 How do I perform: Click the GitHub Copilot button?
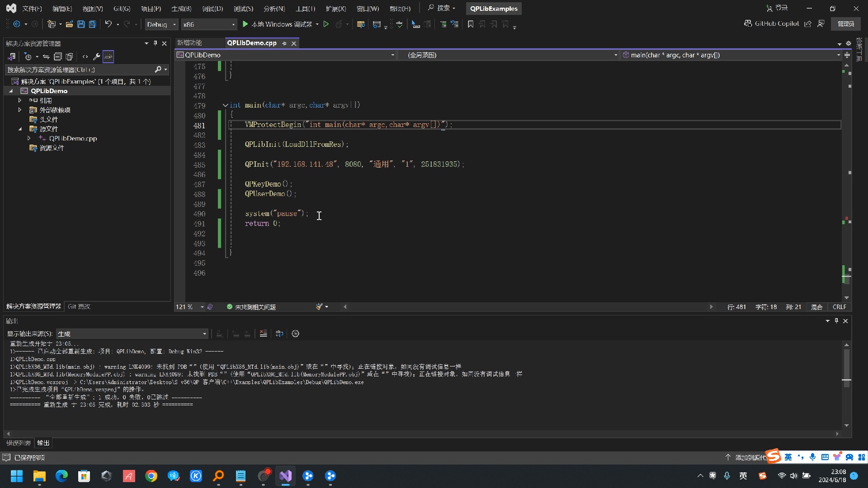[x=772, y=23]
